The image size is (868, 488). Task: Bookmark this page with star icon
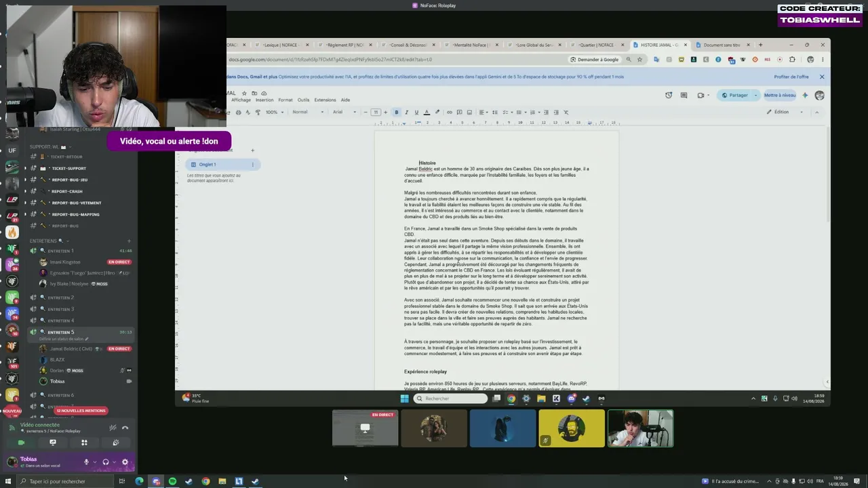pos(639,60)
